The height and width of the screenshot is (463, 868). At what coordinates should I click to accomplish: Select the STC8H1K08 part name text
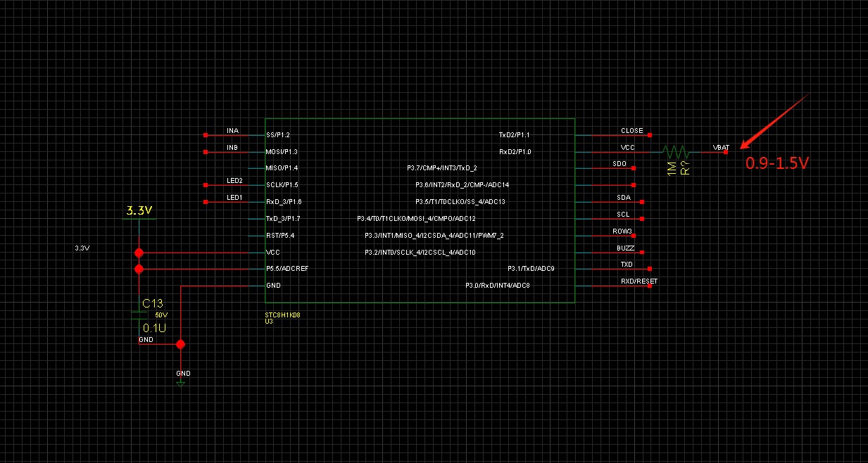[x=282, y=315]
